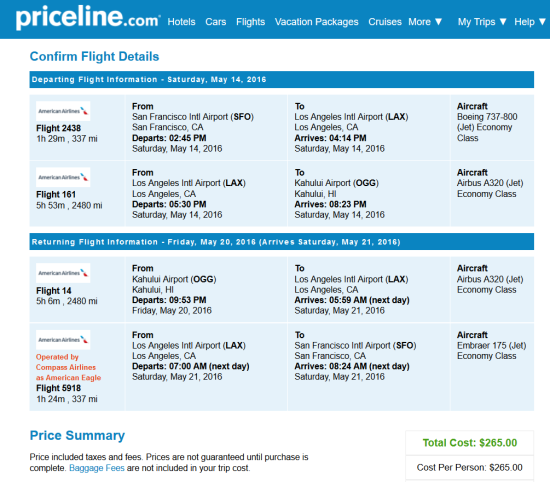Click the Operated by Compass Airlines notice
The image size is (550, 482).
tap(68, 367)
